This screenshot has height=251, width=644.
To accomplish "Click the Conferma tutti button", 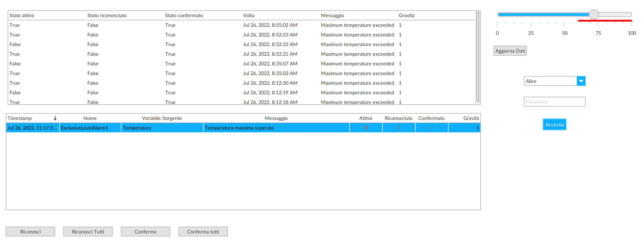I will (203, 232).
